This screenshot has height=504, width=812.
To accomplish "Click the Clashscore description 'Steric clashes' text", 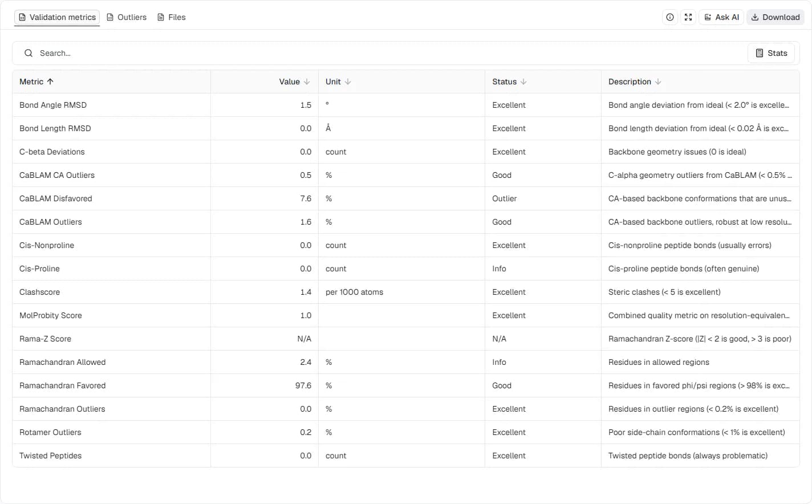I will (633, 292).
